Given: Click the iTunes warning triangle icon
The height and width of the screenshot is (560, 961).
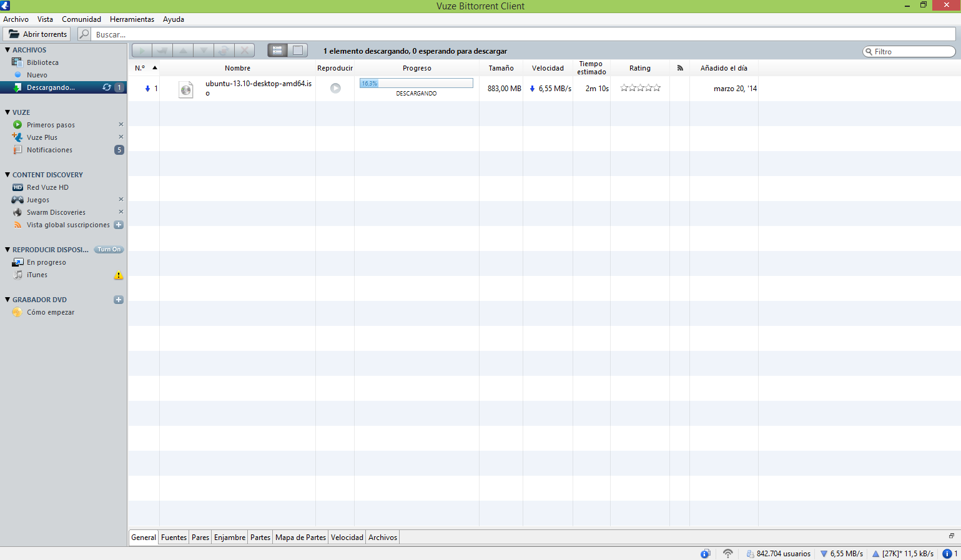Looking at the screenshot, I should (x=119, y=275).
